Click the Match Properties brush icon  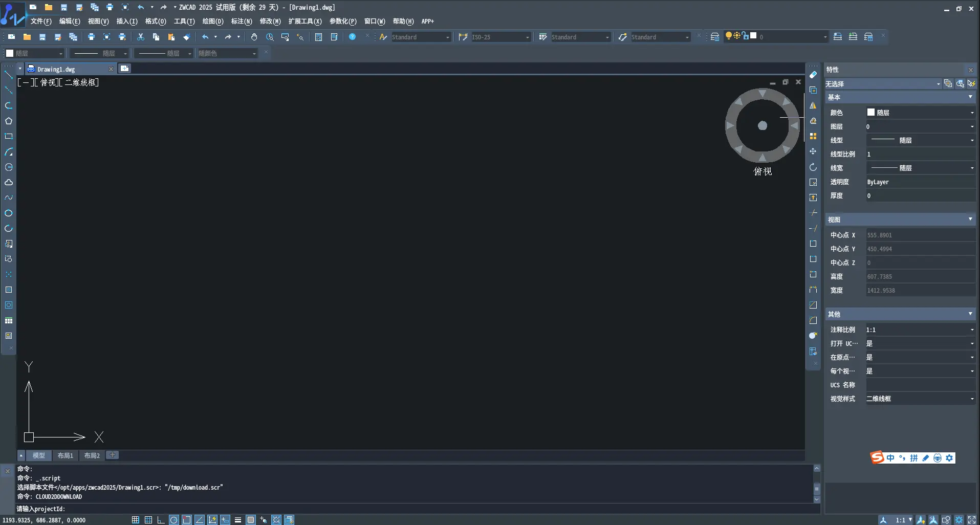[x=187, y=37]
